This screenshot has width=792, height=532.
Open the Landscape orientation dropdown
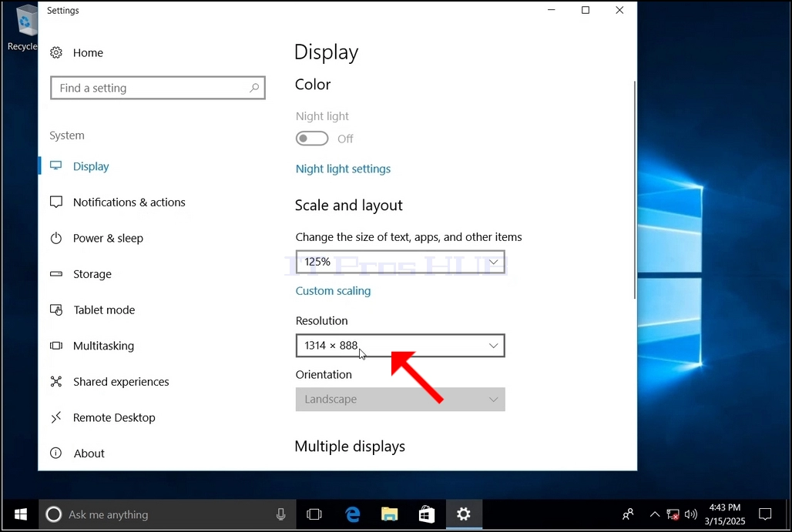(x=400, y=400)
